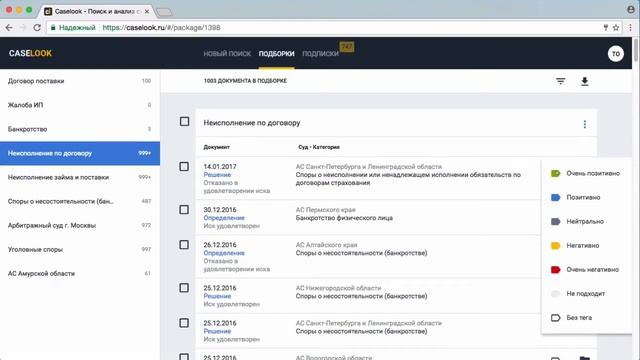Check the 14.01.2017 document row
Viewport: 640px width, 360px height.
[x=184, y=167]
